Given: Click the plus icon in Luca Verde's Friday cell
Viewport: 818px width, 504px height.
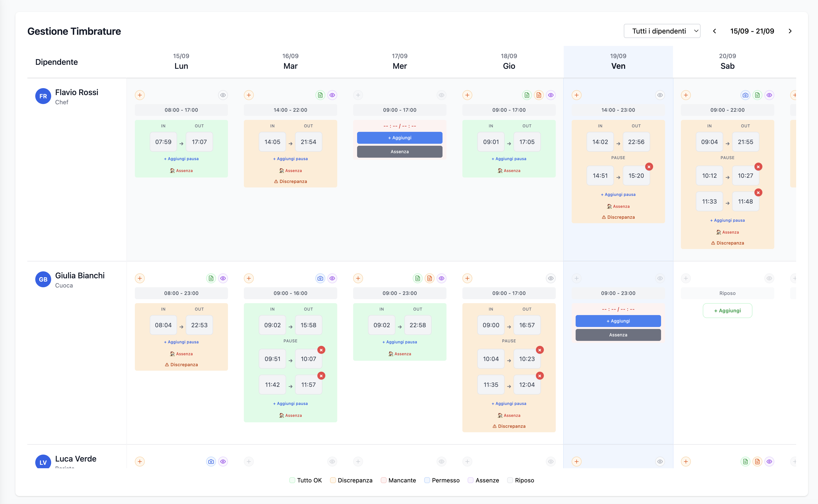Looking at the screenshot, I should [x=576, y=462].
